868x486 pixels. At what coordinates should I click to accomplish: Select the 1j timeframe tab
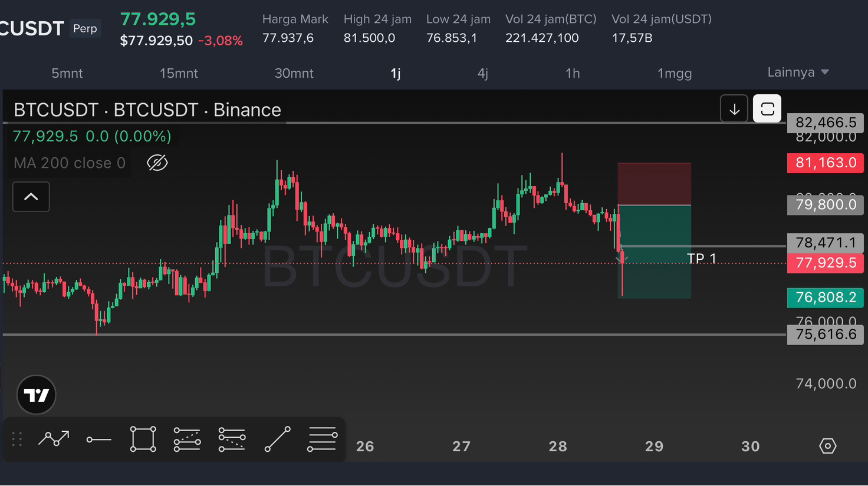(x=396, y=73)
